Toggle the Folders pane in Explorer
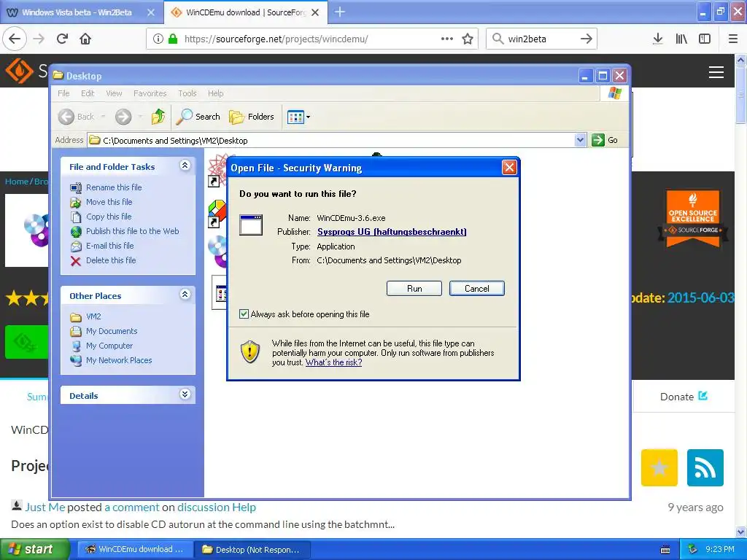747x560 pixels. pos(252,117)
